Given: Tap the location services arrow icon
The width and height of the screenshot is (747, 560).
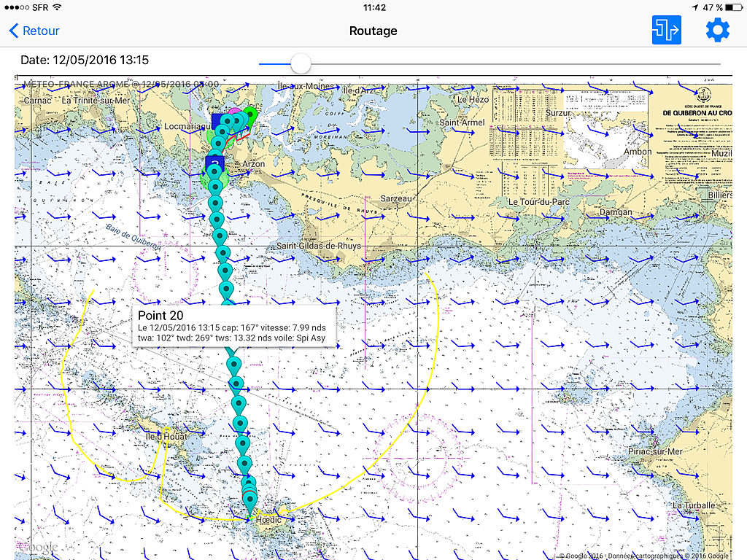Looking at the screenshot, I should (695, 7).
